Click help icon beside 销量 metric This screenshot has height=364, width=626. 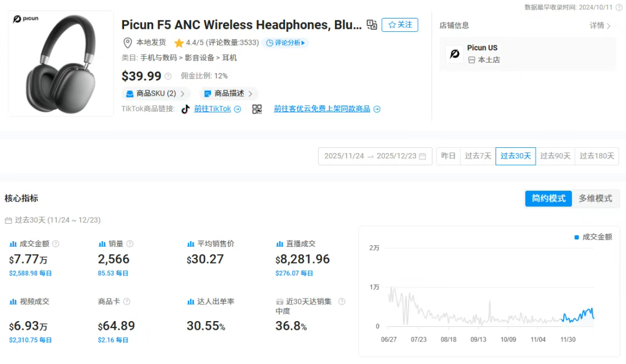130,244
